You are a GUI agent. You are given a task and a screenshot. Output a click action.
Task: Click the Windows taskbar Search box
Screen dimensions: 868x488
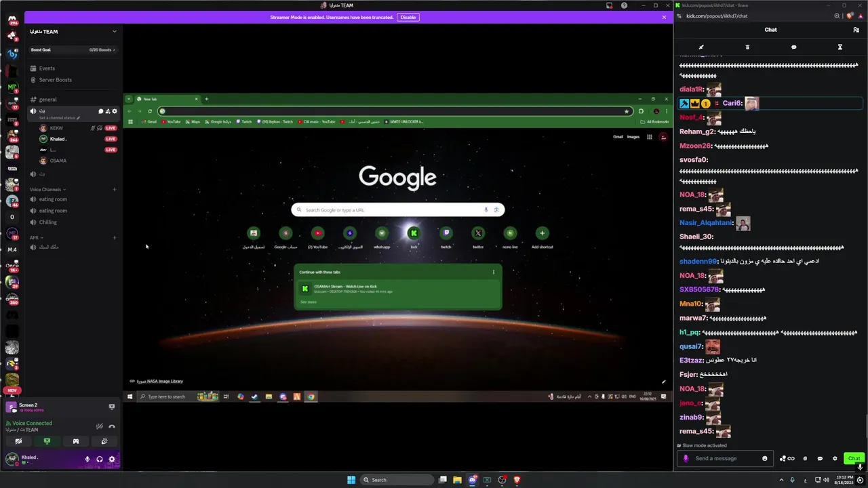397,480
